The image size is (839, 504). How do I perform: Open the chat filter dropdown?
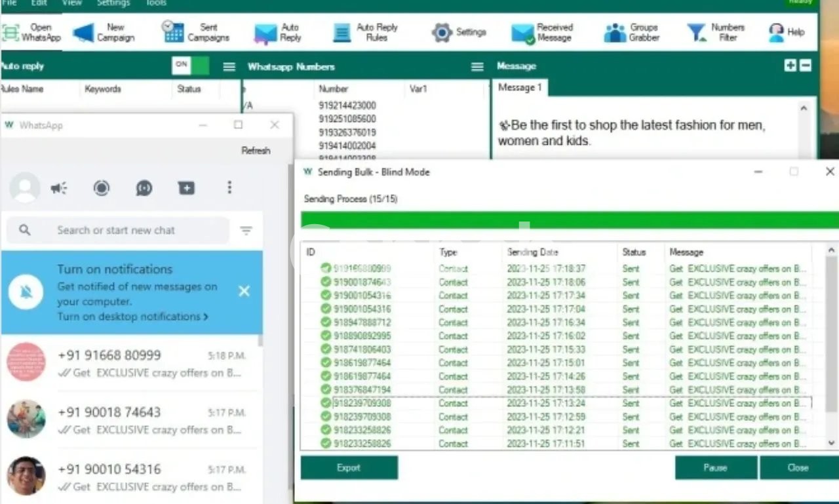(x=246, y=231)
